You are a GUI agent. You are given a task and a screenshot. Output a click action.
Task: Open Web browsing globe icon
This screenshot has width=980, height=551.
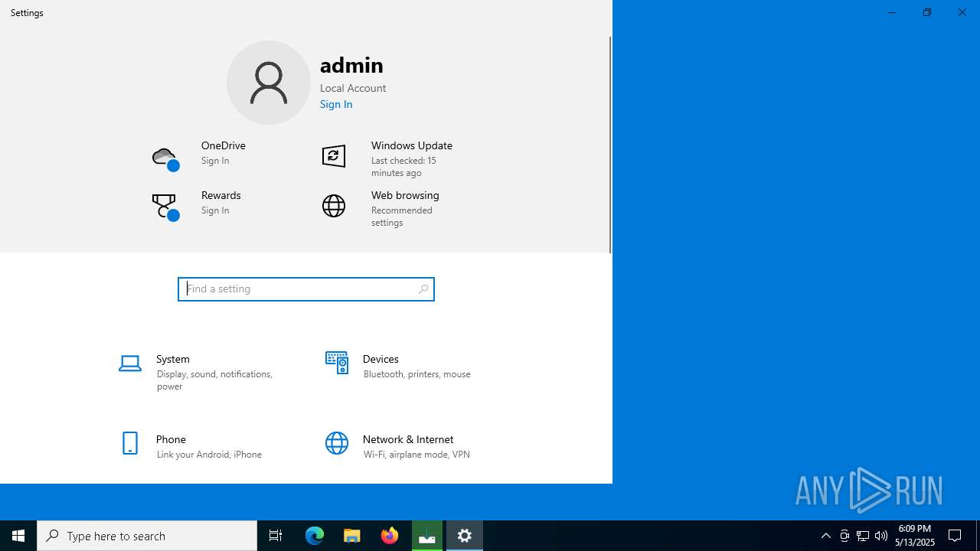(334, 206)
